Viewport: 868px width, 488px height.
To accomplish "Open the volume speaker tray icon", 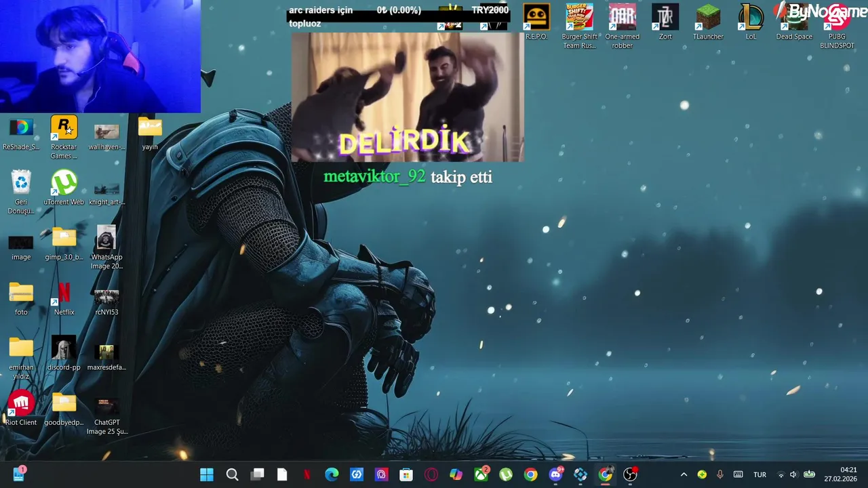I will pyautogui.click(x=794, y=474).
